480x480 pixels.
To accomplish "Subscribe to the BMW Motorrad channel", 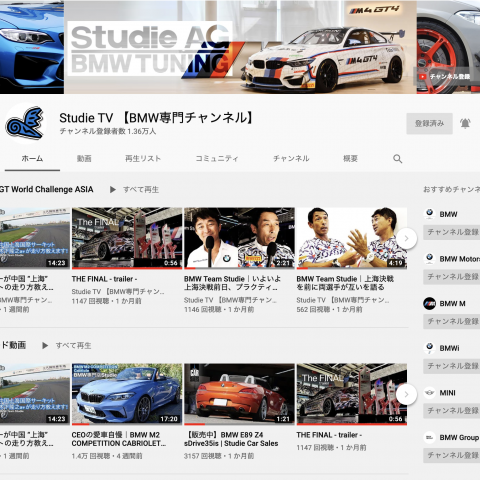I will coord(452,277).
